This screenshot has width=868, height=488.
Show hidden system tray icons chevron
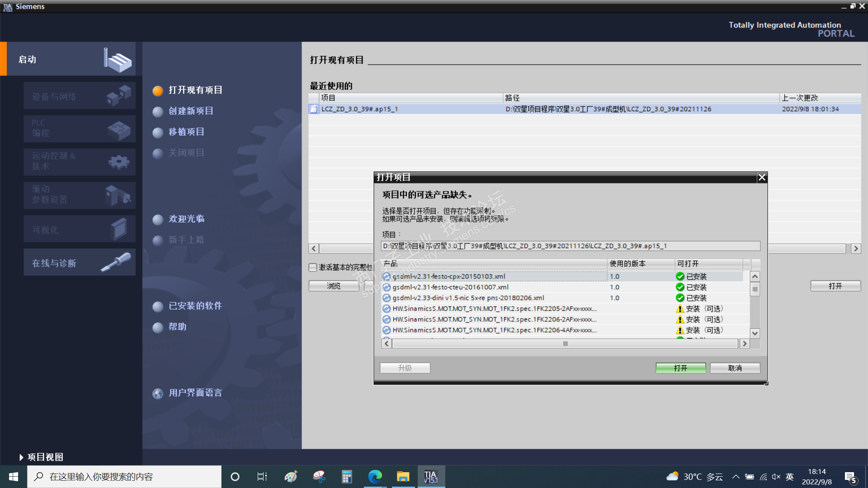pos(736,477)
